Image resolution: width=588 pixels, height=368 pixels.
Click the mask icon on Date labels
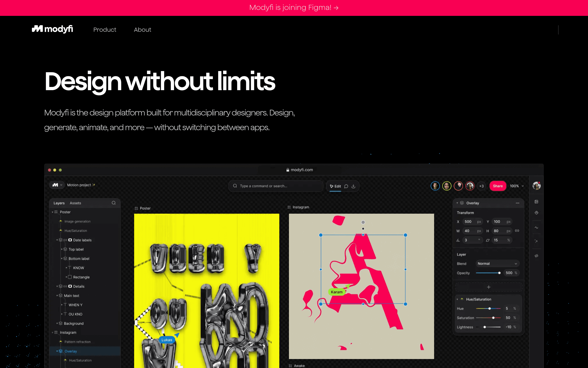[70, 240]
